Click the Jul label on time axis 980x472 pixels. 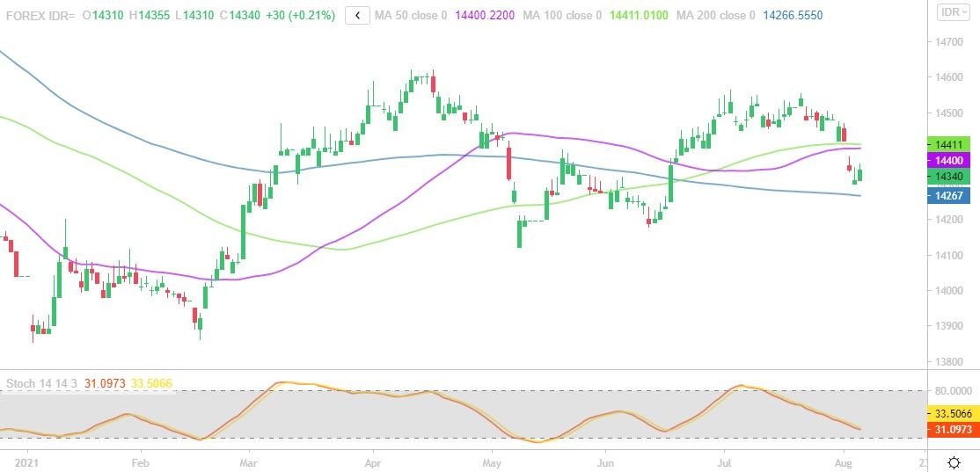(x=725, y=464)
